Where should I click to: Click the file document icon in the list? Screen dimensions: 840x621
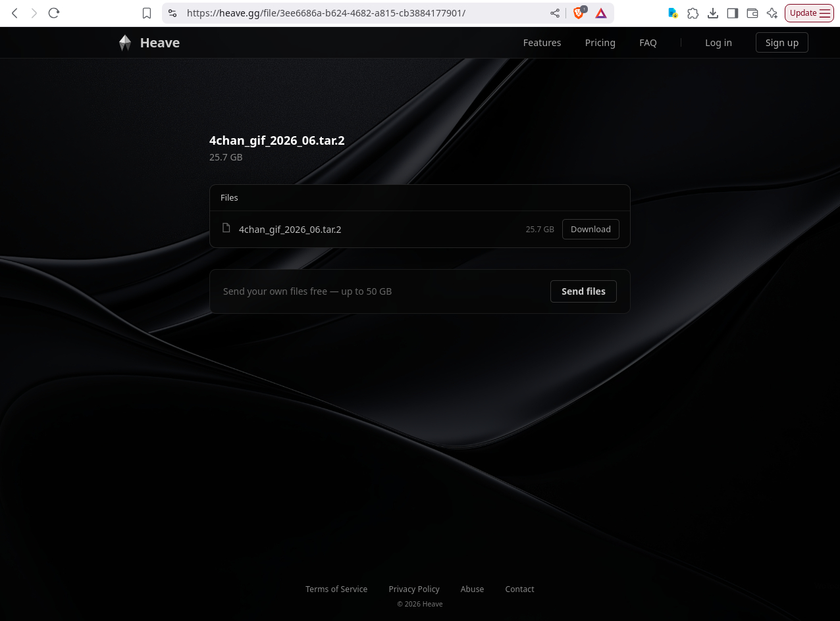226,228
